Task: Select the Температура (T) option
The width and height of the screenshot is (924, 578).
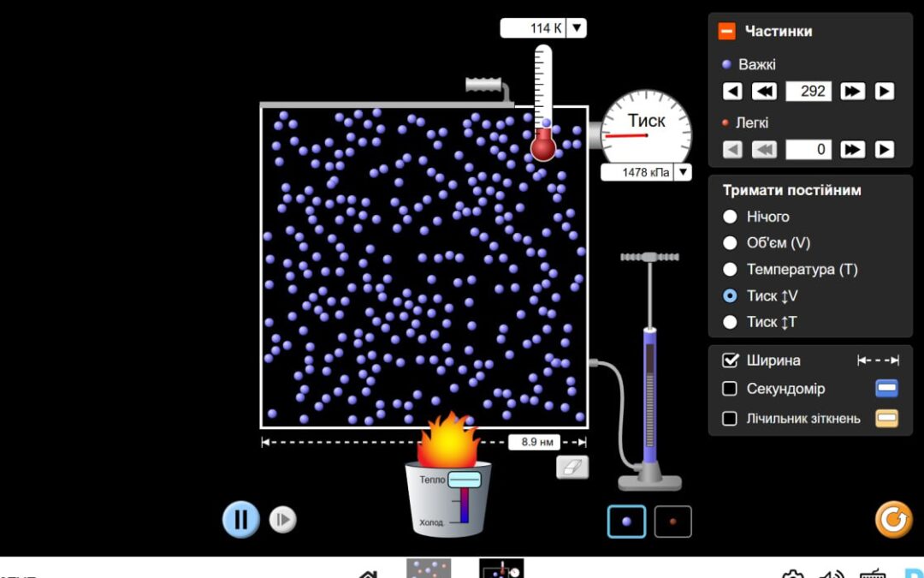Action: [730, 270]
